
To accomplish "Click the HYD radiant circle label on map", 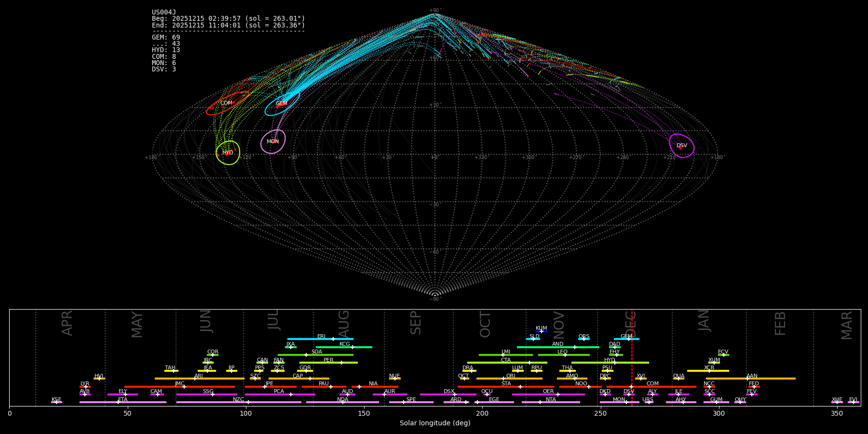I will pyautogui.click(x=228, y=153).
